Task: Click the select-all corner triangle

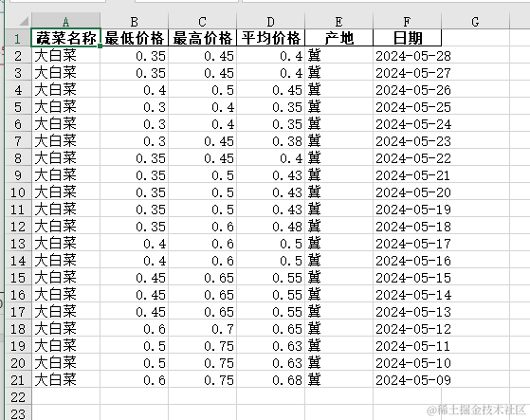Action: [24, 21]
